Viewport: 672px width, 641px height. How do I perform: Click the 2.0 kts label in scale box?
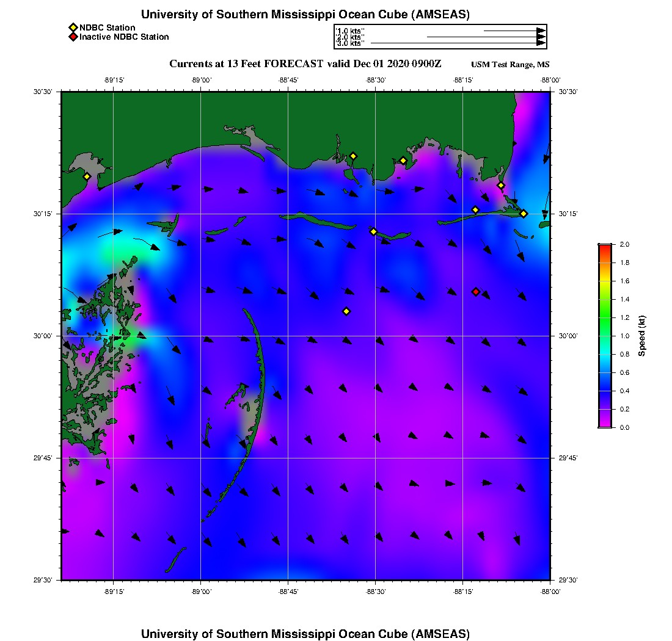tap(351, 37)
